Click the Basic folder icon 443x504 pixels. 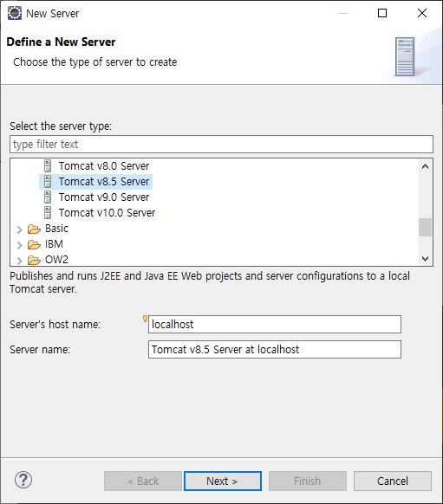point(34,229)
